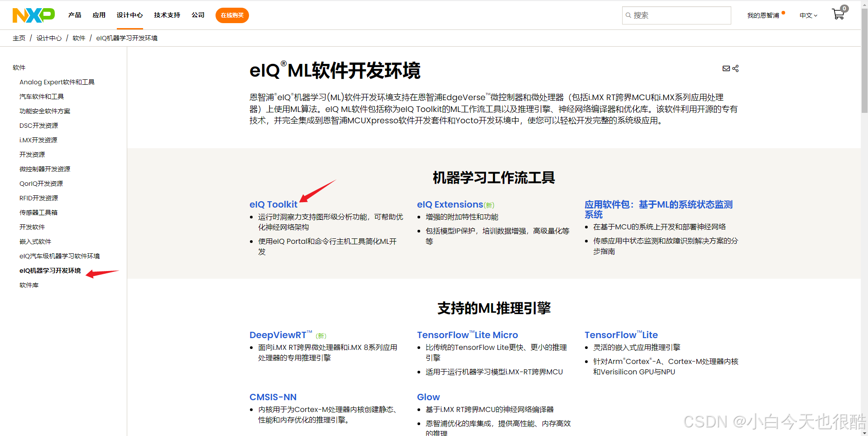
Task: Click the NXP logo
Action: [33, 15]
